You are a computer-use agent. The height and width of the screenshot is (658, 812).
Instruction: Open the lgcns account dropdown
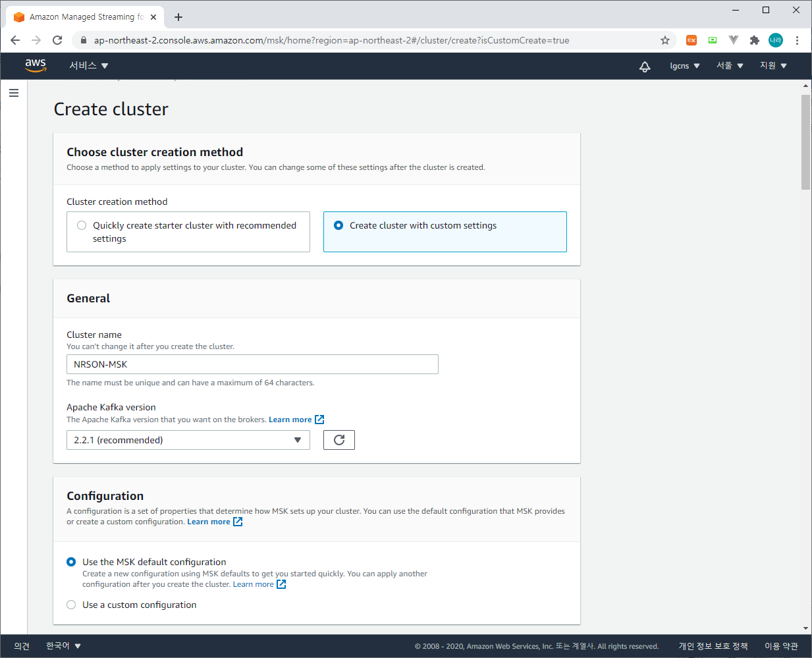(685, 66)
